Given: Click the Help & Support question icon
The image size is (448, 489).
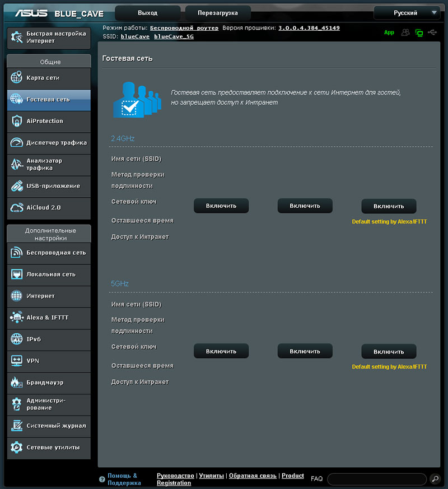Looking at the screenshot, I should [102, 479].
